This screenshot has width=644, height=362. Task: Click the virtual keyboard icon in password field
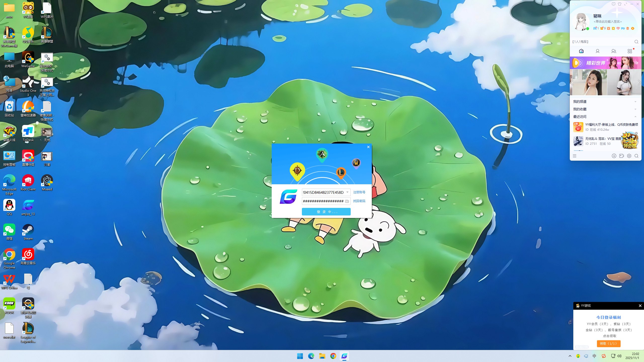[347, 201]
